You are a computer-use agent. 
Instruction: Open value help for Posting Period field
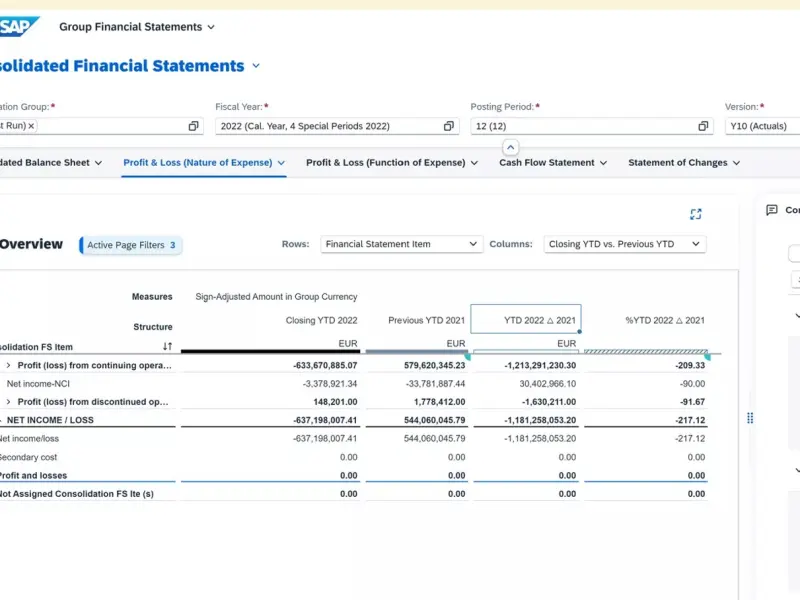tap(703, 126)
